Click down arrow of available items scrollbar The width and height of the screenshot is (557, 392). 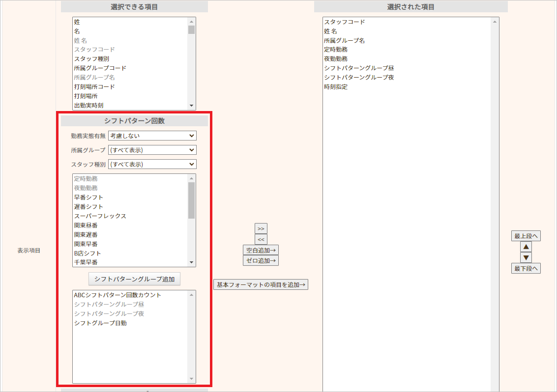(191, 106)
